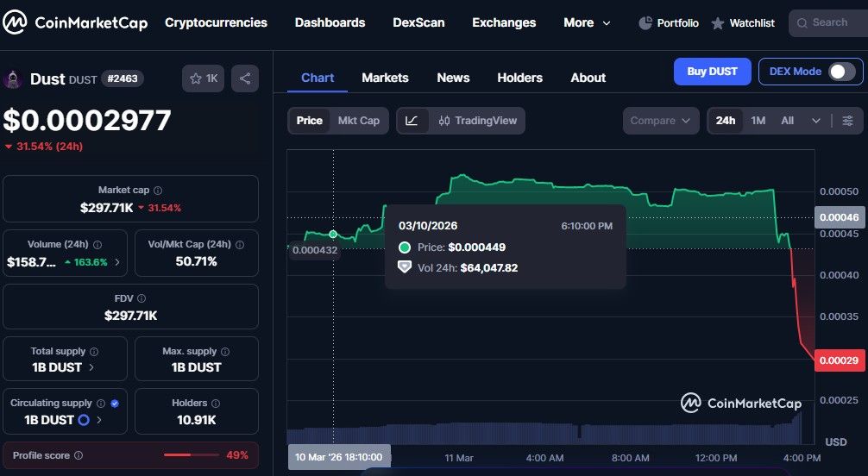Click the search magnifier icon
Screen dimensions: 868x476
pyautogui.click(x=802, y=23)
